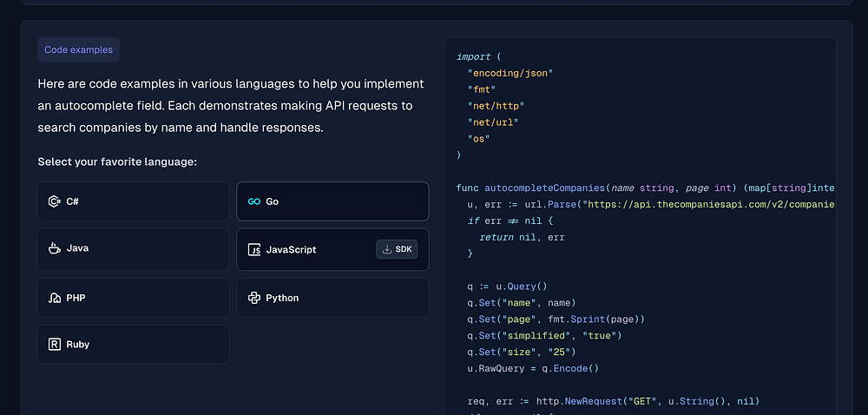868x415 pixels.
Task: Click the Python logo icon
Action: [x=254, y=298]
